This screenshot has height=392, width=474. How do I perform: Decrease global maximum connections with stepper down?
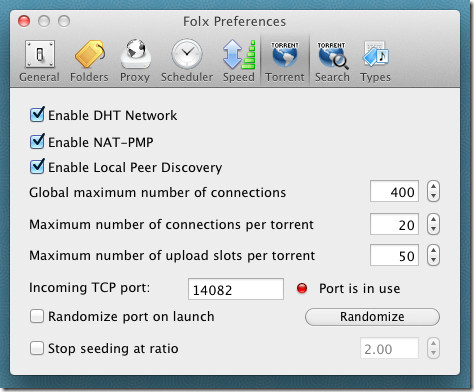click(x=433, y=196)
